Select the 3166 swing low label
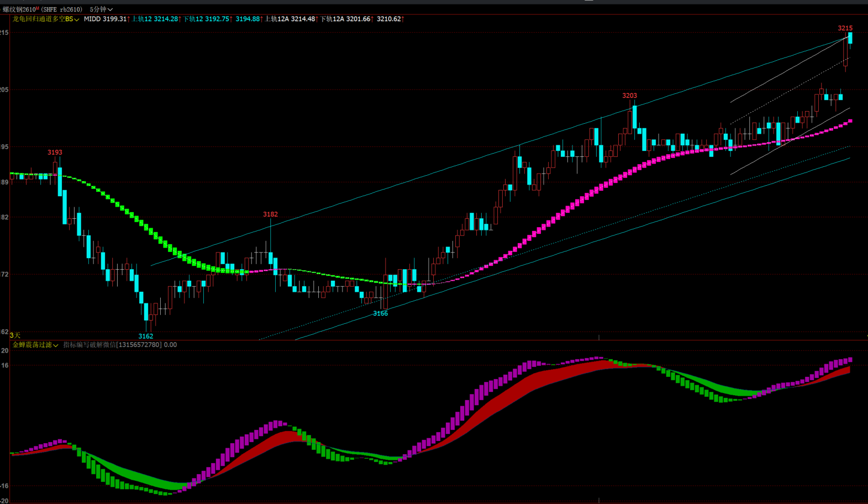Image resolution: width=868 pixels, height=504 pixels. coord(380,313)
